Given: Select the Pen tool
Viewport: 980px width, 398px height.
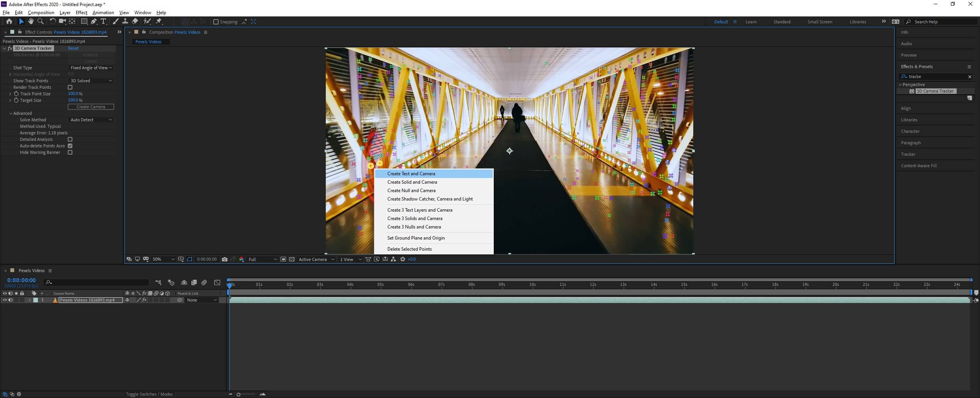Looking at the screenshot, I should click(x=94, y=21).
